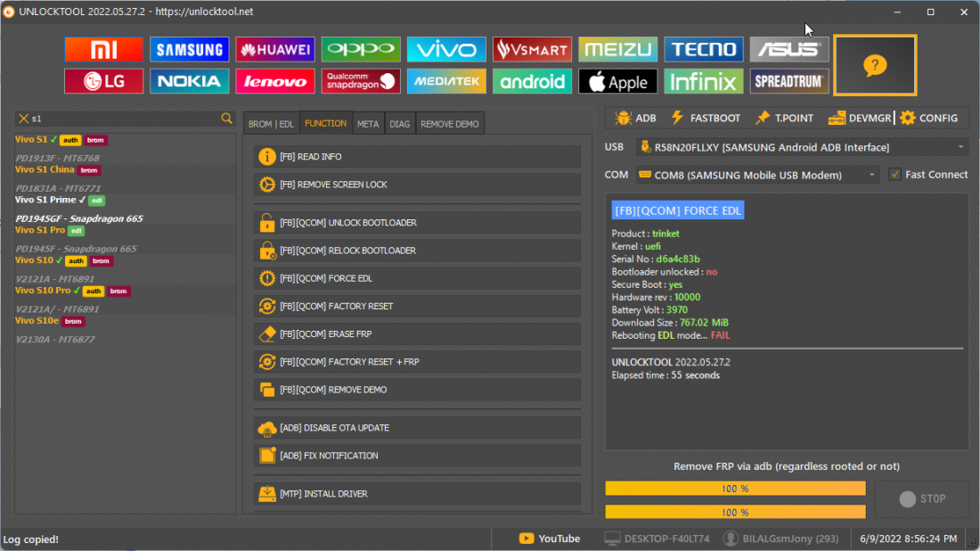Screen dimensions: 980x551
Task: Open the Huawei brand section
Action: tap(275, 49)
